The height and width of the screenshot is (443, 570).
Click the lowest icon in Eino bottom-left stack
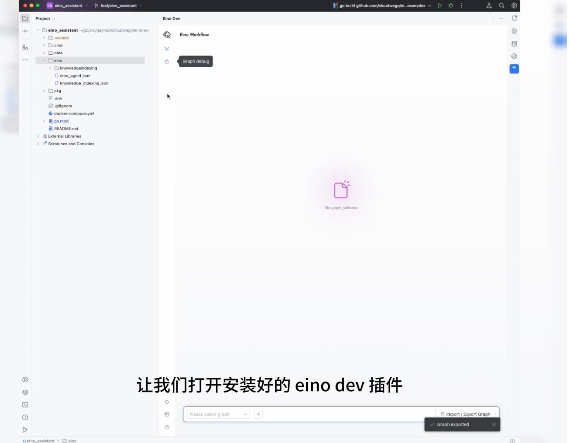coord(167,427)
